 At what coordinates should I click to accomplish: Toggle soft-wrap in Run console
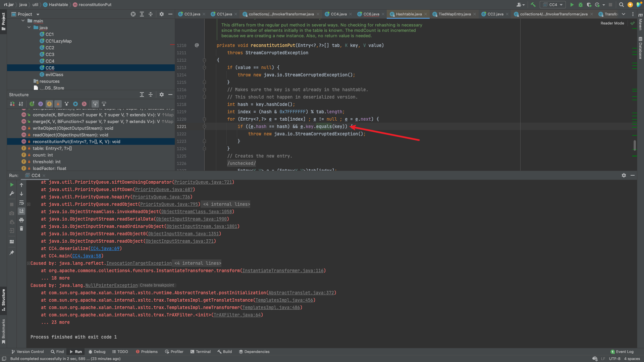[21, 202]
